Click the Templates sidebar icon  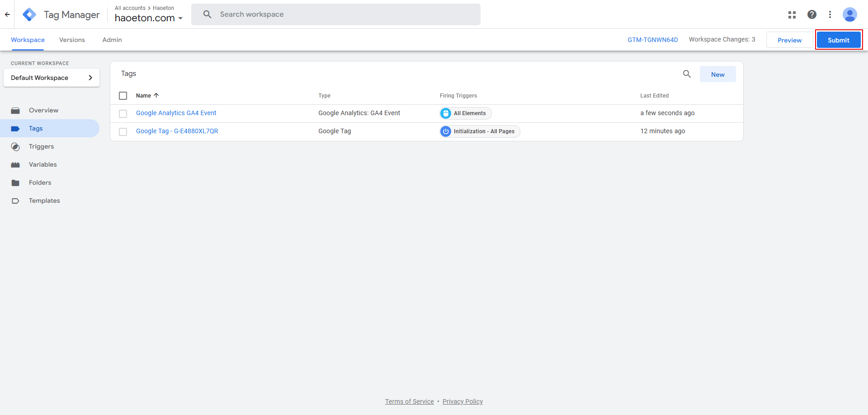pyautogui.click(x=15, y=201)
